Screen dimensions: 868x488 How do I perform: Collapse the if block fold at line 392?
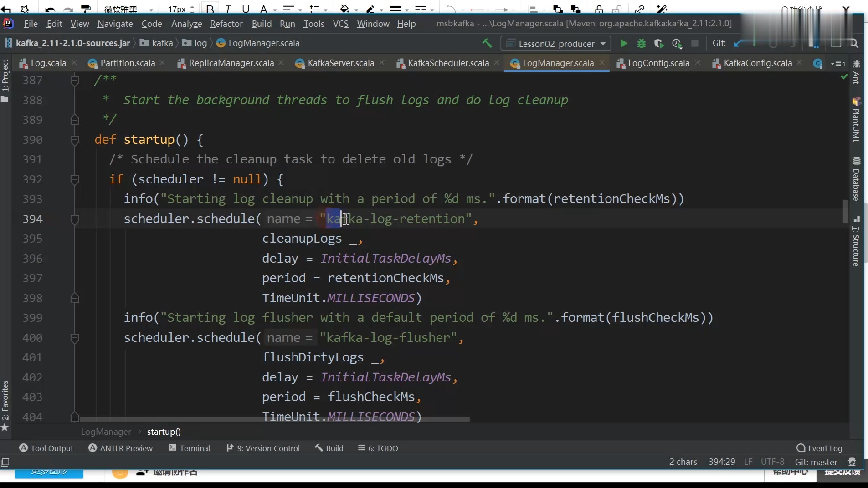pos(75,180)
